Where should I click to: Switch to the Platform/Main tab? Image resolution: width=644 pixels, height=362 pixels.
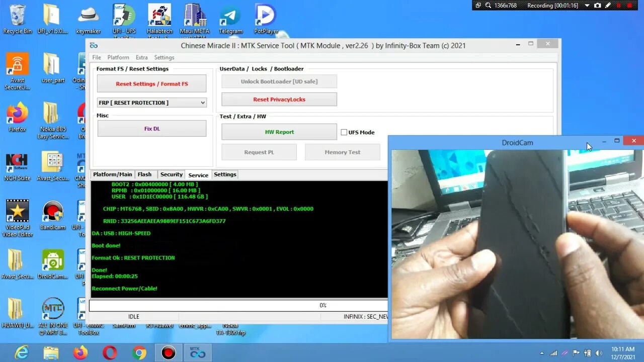113,174
